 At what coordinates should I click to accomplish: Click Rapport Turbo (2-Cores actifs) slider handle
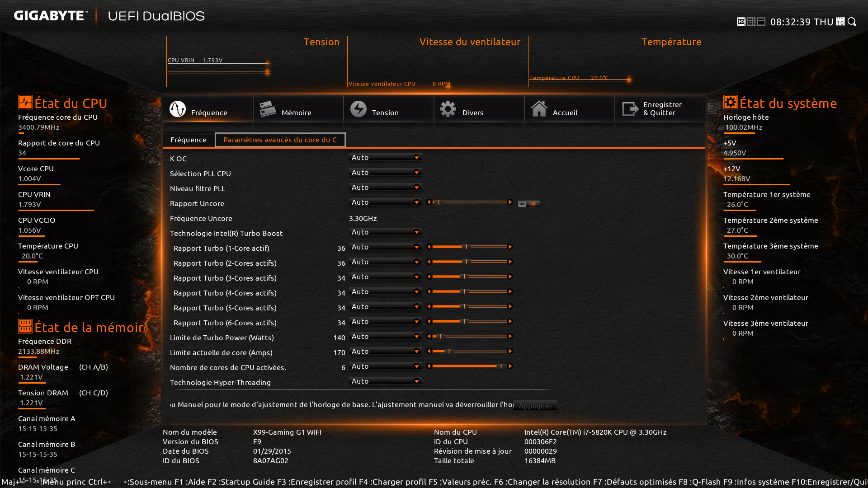pos(466,262)
